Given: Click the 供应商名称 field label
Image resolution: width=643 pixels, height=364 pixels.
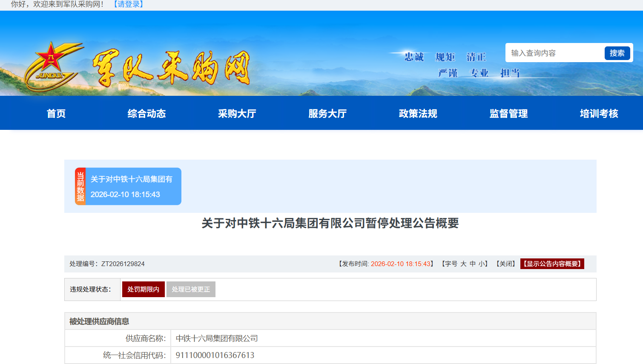Looking at the screenshot, I should click(146, 338).
